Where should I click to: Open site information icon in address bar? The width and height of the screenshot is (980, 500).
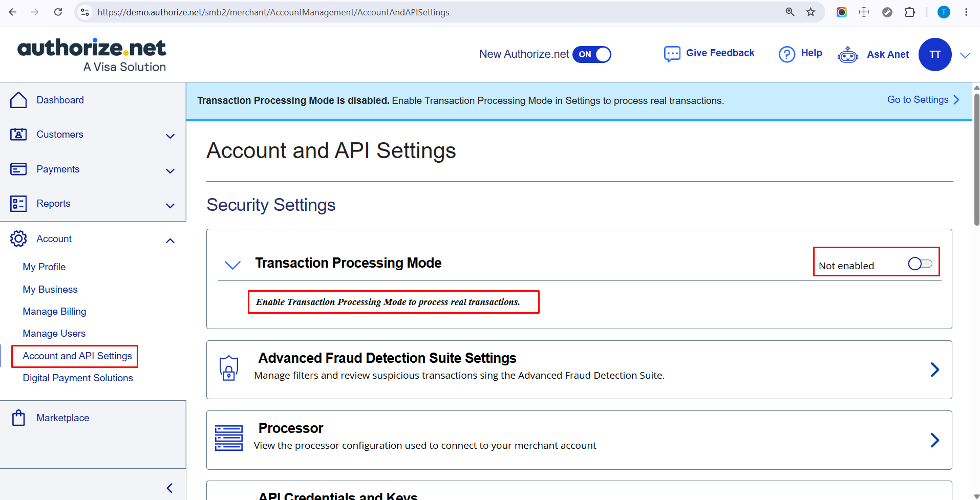pos(85,12)
